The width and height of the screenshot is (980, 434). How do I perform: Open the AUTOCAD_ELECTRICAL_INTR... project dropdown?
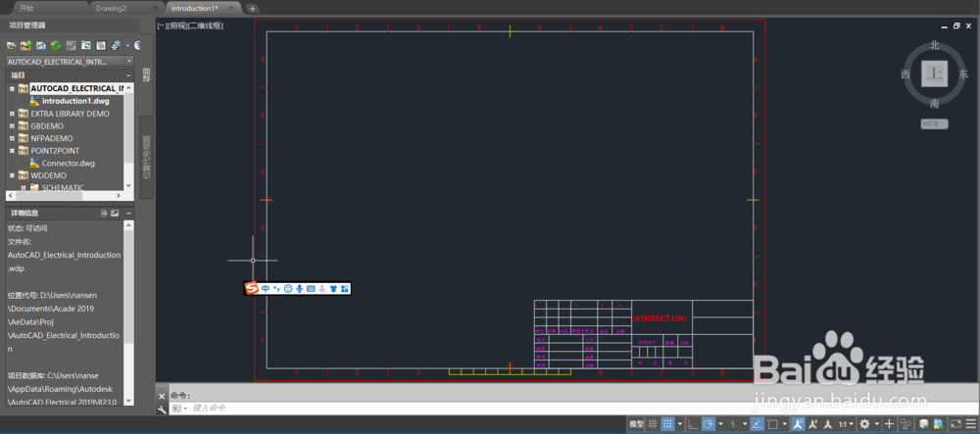click(x=128, y=62)
